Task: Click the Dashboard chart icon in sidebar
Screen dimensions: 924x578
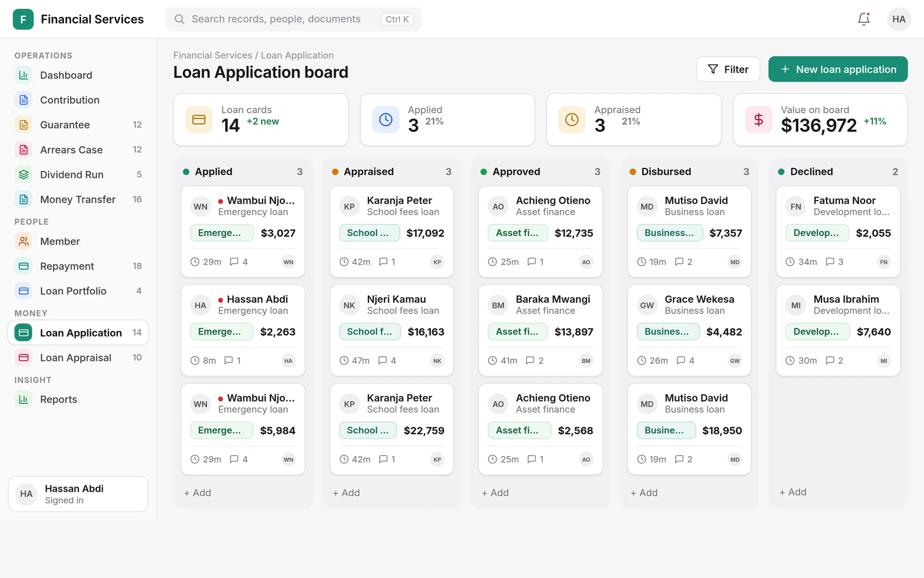Action: [24, 75]
